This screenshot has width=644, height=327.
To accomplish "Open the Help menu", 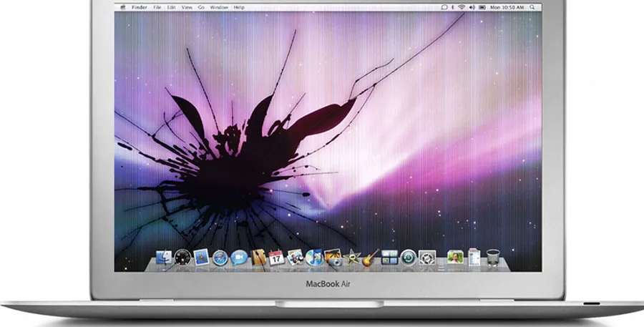I will point(239,7).
